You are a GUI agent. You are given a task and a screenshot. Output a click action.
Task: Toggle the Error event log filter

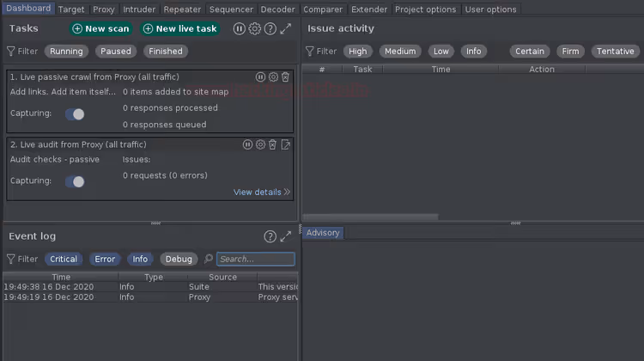click(x=105, y=259)
